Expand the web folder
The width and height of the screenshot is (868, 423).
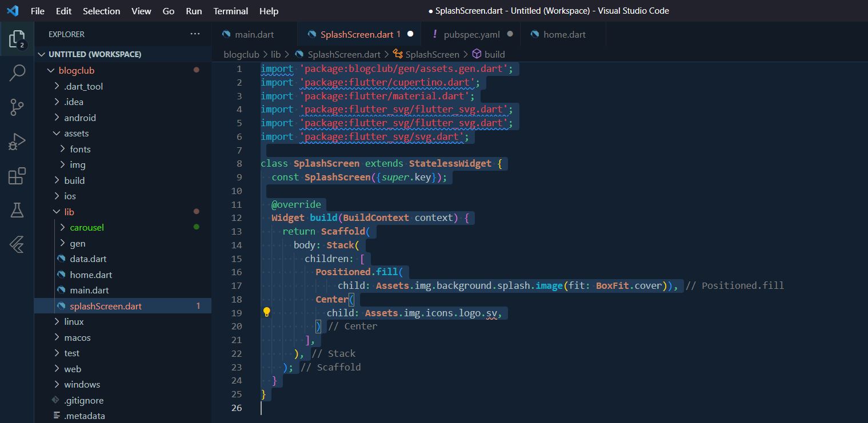coord(123,369)
